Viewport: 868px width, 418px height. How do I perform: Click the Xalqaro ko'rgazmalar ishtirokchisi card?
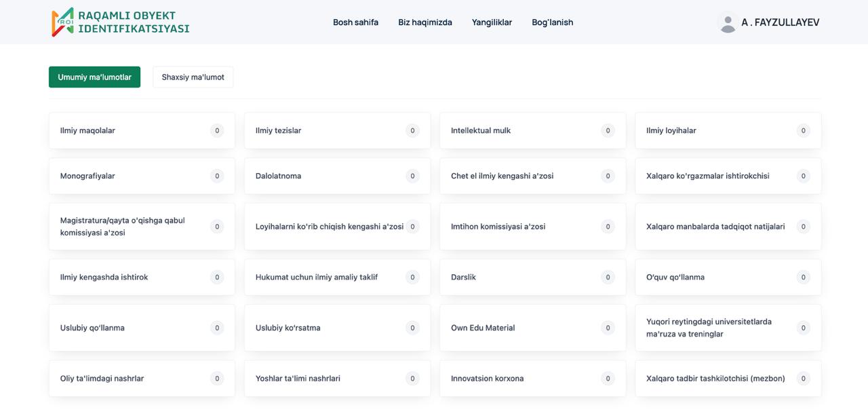tap(728, 176)
